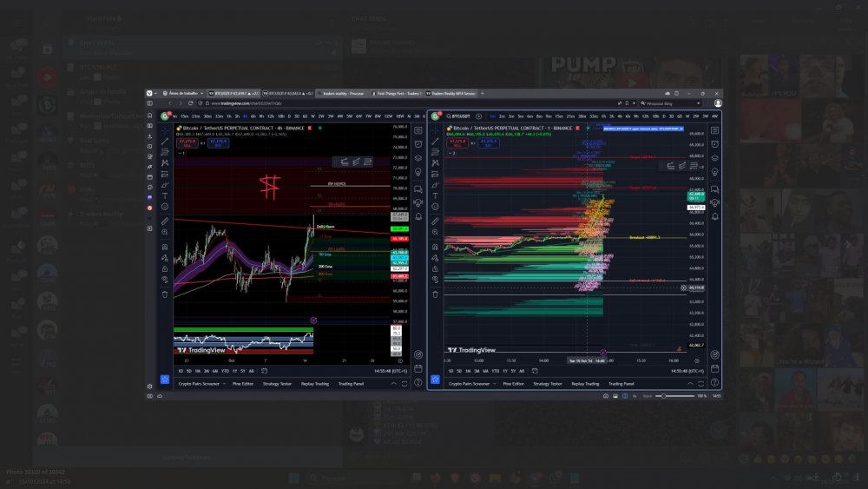Click the BTCUSDT symbol search on the 1-minute chart
This screenshot has width=868, height=489.
click(x=457, y=116)
